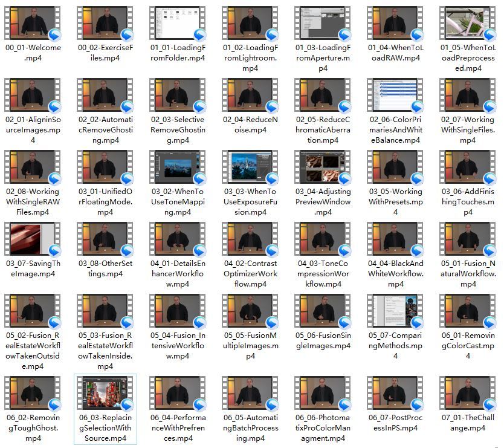Click the filename label 03_05-WorkingWithPresets.mp4
This screenshot has height=448, width=504.
(395, 202)
